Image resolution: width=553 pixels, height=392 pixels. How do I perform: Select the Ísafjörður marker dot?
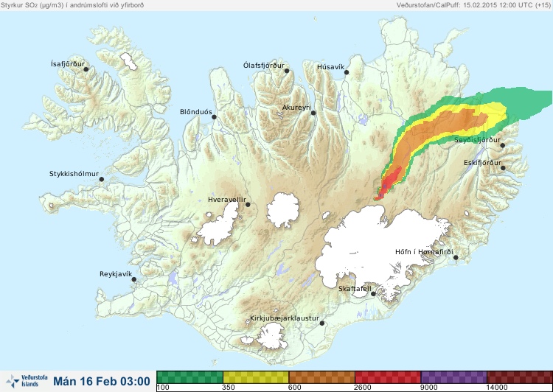pyautogui.click(x=86, y=69)
